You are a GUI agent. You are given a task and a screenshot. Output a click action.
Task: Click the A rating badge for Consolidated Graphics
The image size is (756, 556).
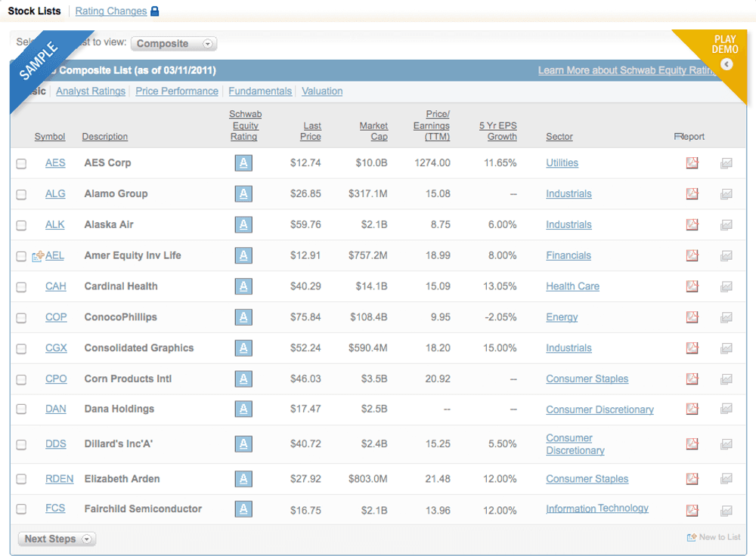[x=243, y=347]
